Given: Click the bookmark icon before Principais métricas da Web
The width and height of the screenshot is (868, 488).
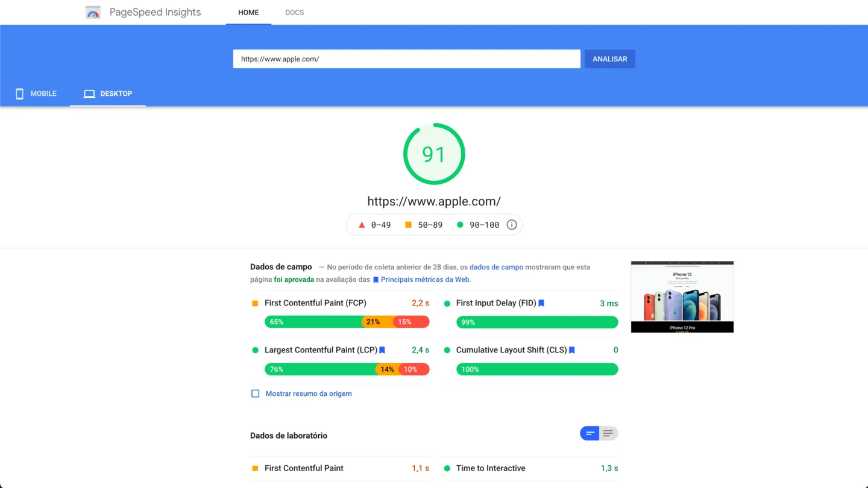Looking at the screenshot, I should [x=376, y=280].
